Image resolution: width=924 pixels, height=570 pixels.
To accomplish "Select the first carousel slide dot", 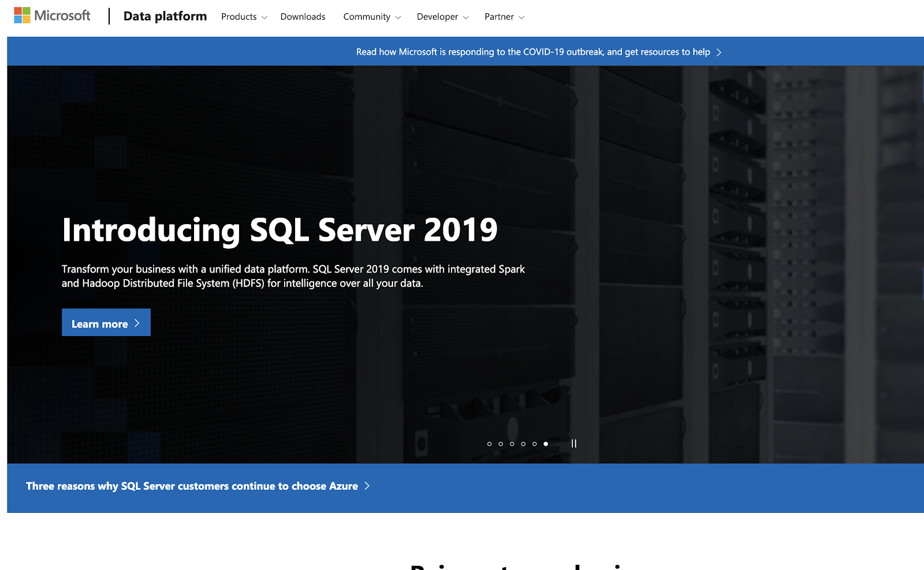I will click(x=489, y=444).
